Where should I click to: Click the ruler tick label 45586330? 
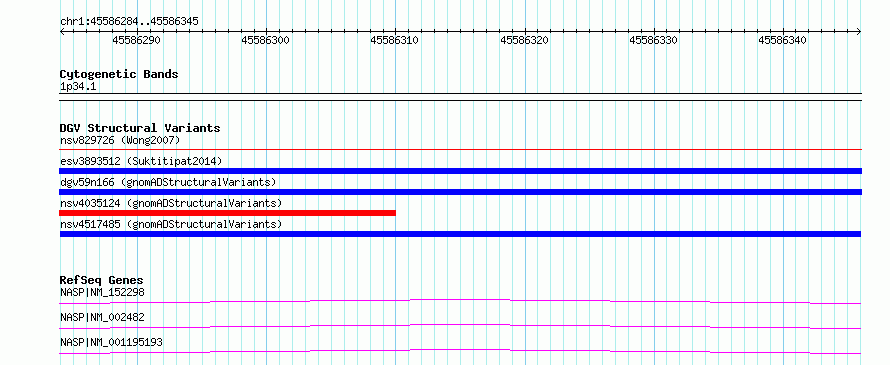(653, 40)
